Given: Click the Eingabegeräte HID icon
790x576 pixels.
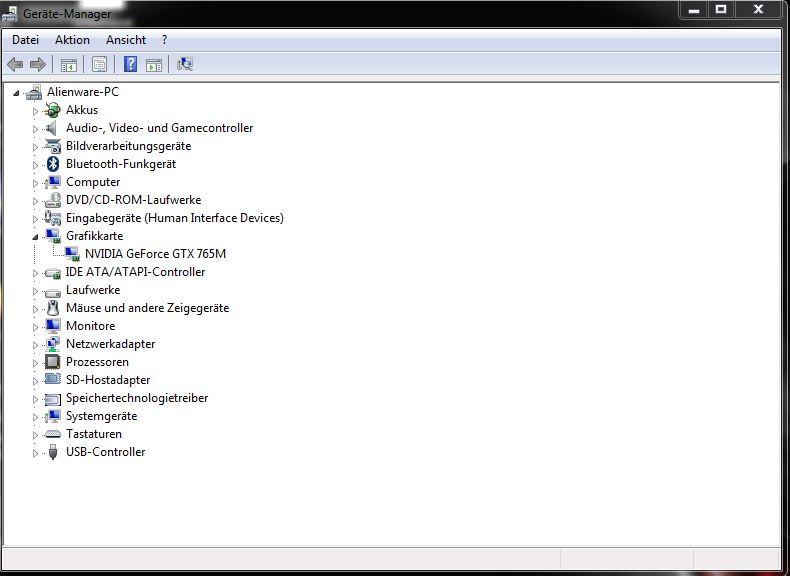Looking at the screenshot, I should pyautogui.click(x=52, y=218).
